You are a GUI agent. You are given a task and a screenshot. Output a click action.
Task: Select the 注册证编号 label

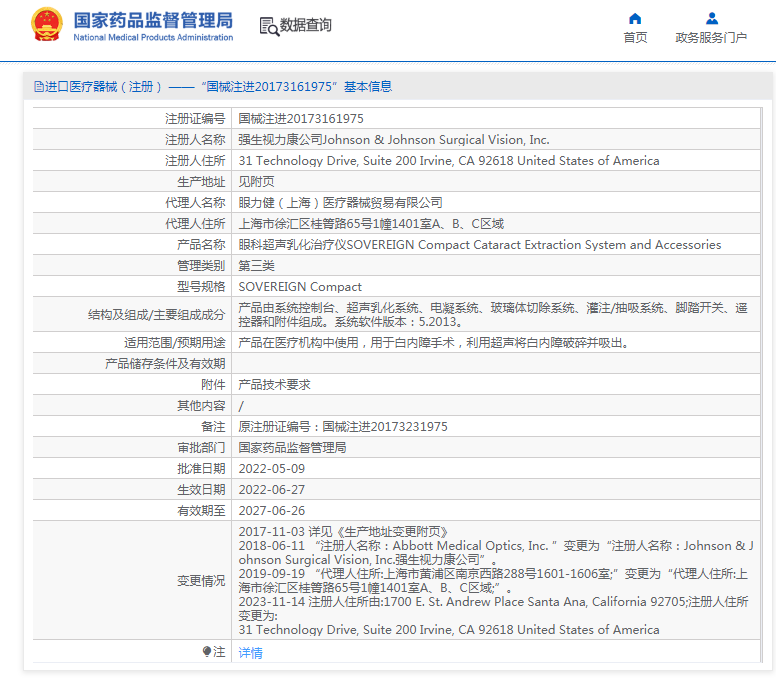195,119
